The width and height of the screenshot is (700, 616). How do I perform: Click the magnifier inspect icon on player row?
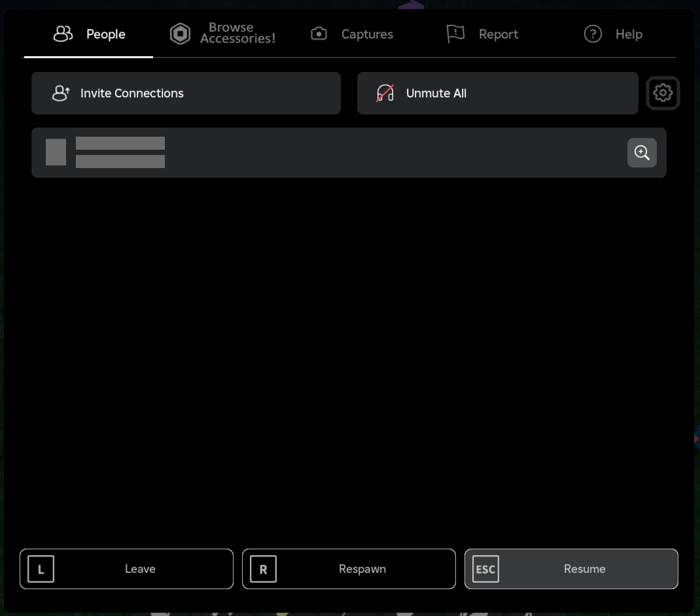click(642, 153)
